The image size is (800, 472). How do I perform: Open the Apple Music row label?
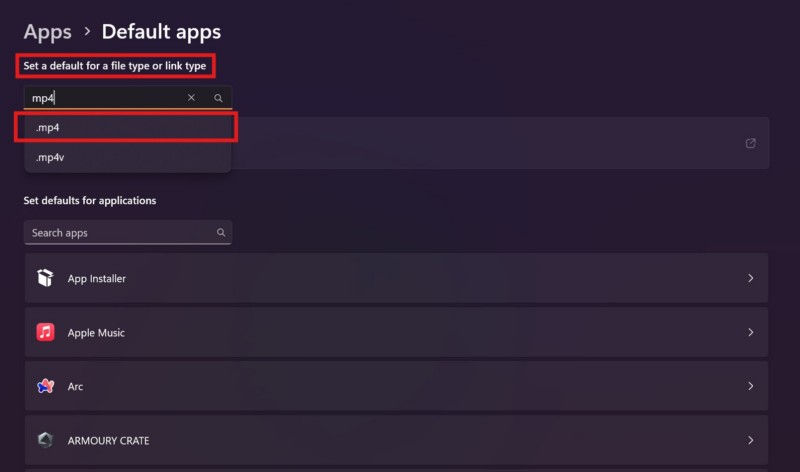pos(96,333)
